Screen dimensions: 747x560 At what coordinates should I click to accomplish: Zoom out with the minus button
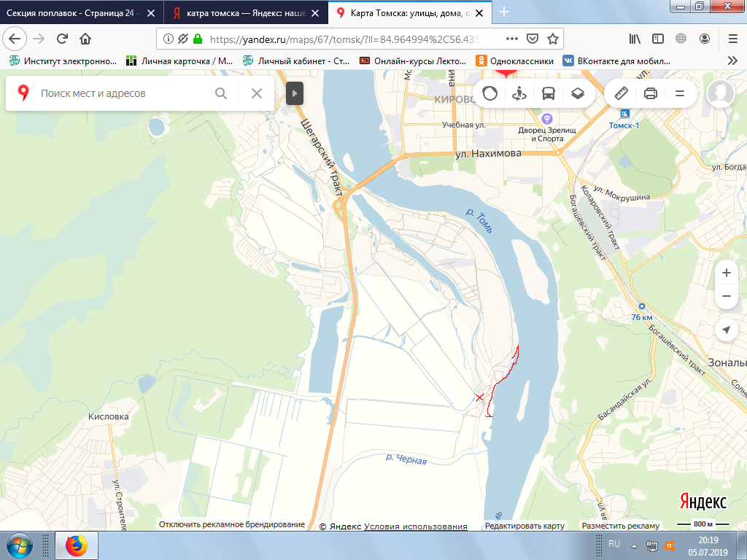(727, 296)
